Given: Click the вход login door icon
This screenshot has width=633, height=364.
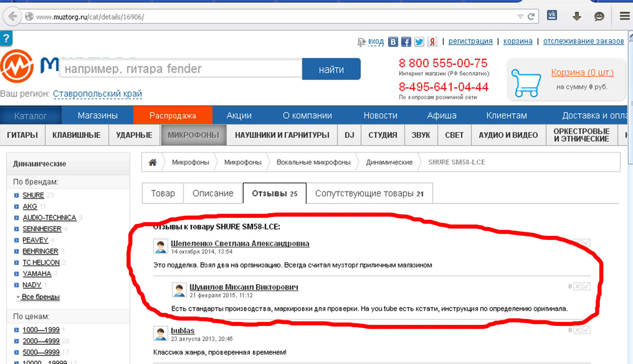Looking at the screenshot, I should (362, 43).
